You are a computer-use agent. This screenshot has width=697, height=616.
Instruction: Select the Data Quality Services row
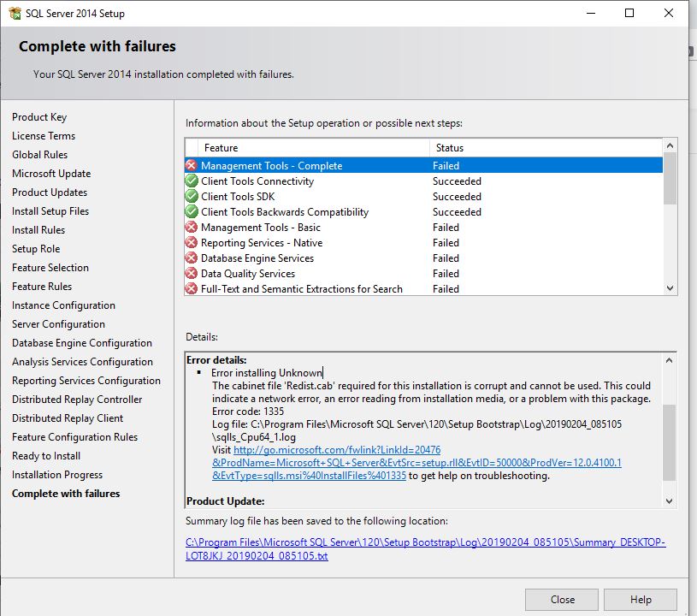click(x=423, y=274)
